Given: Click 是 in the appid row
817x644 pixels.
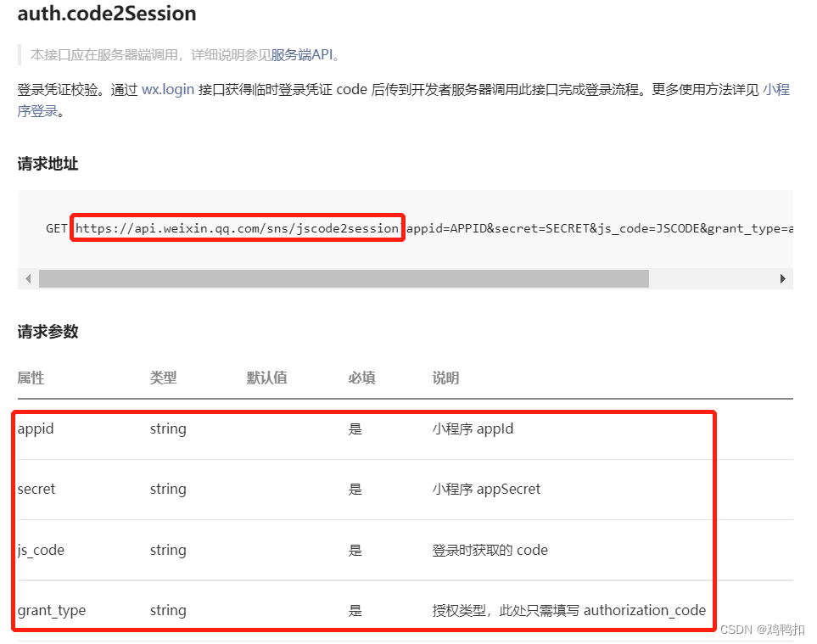Looking at the screenshot, I should click(x=355, y=428).
